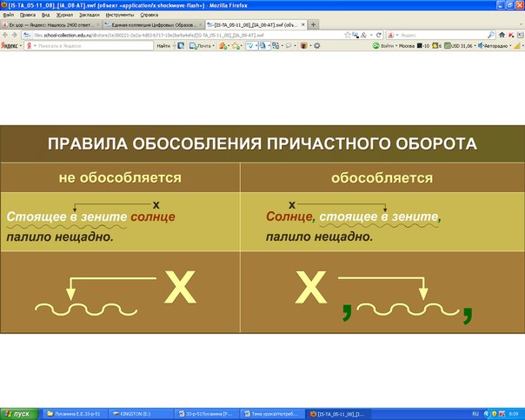Click the Kaspersky red K icon

point(511,35)
